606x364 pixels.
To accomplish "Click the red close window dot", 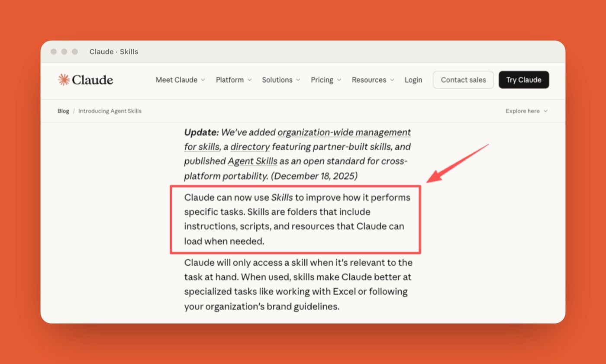I will 54,52.
